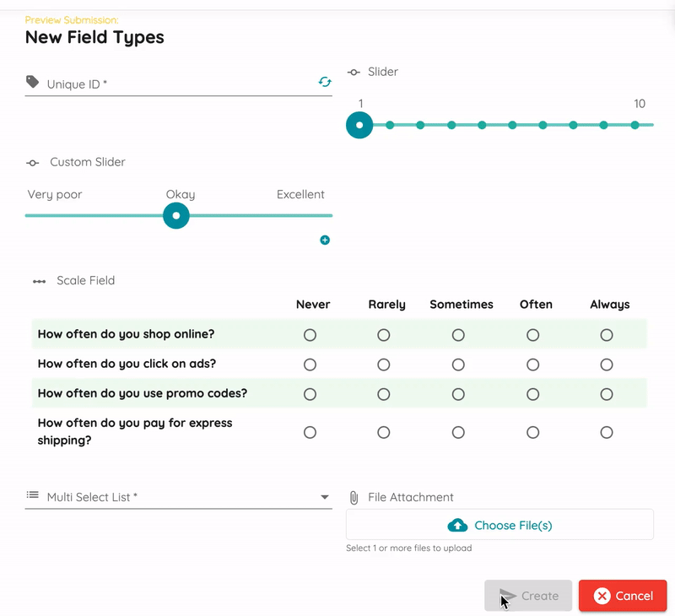675x616 pixels.
Task: Click the Often column header
Action: coord(536,305)
